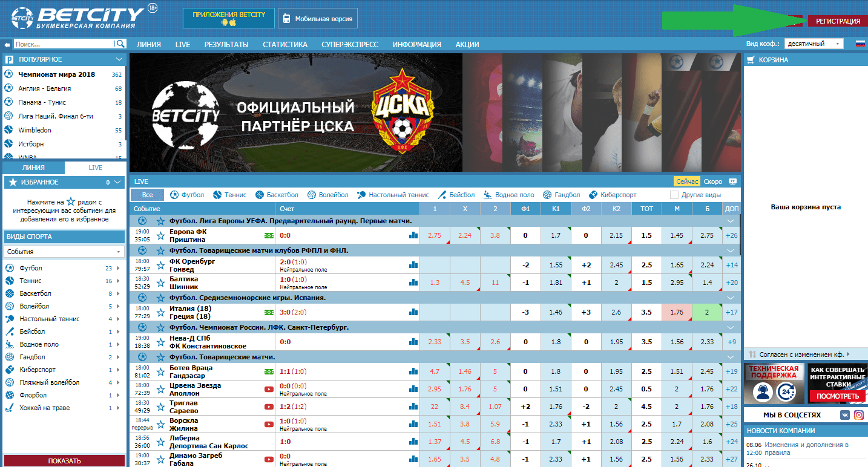868x467 pixels.
Task: Favorite the Ворскла – Жилина match star
Action: pyautogui.click(x=161, y=424)
